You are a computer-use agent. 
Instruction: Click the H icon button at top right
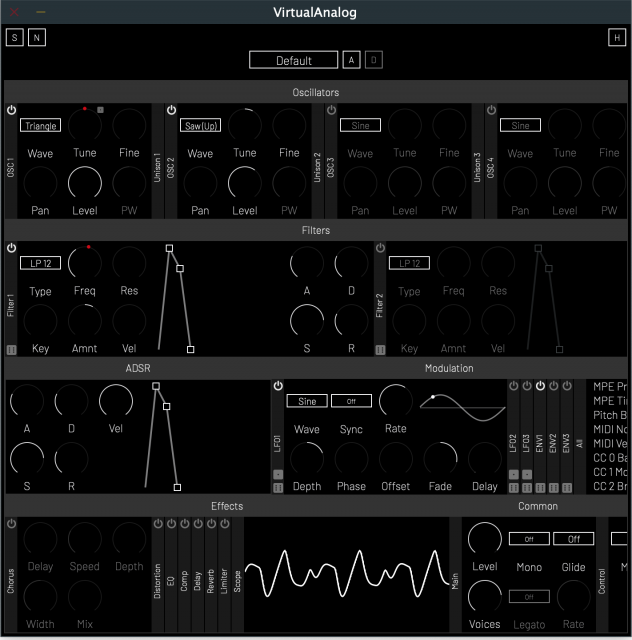coord(617,38)
